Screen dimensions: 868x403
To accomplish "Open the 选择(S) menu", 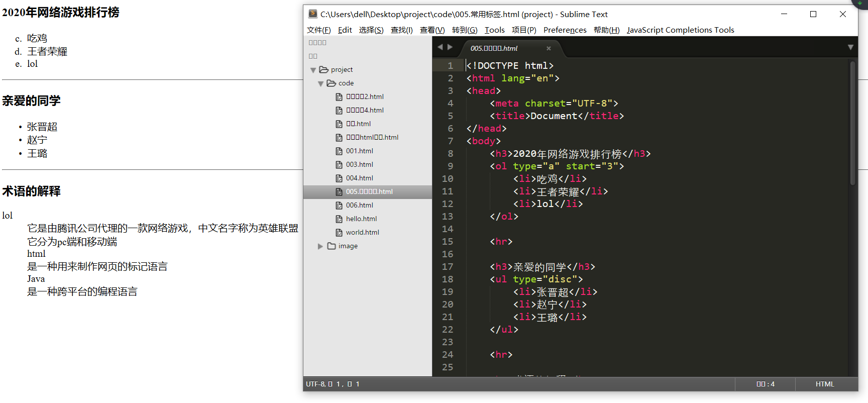I will pyautogui.click(x=371, y=30).
